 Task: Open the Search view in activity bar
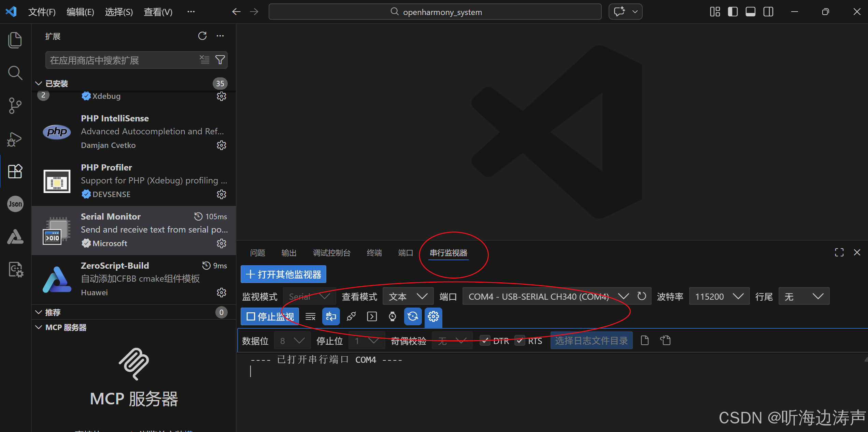coord(15,73)
